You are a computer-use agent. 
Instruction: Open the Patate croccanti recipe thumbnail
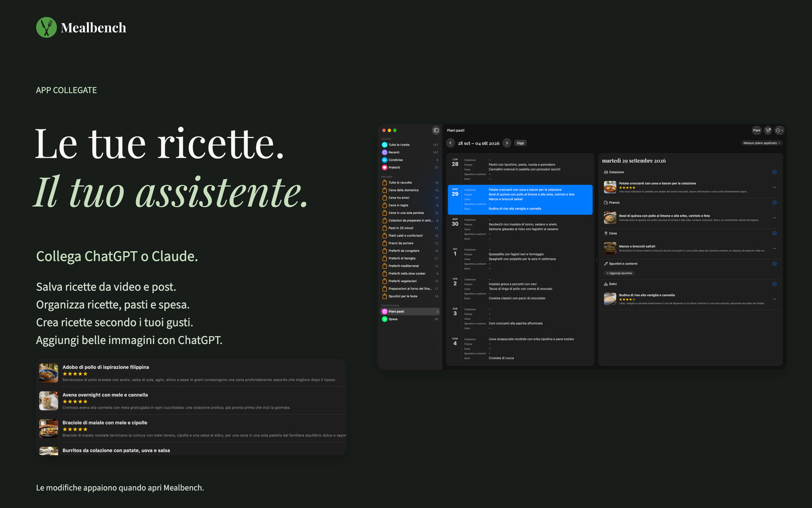610,187
